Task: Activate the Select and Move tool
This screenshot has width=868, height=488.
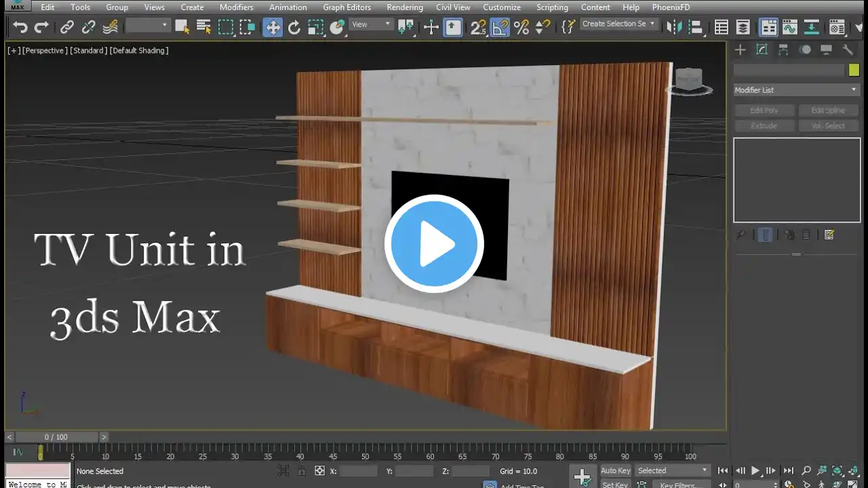Action: 273,27
